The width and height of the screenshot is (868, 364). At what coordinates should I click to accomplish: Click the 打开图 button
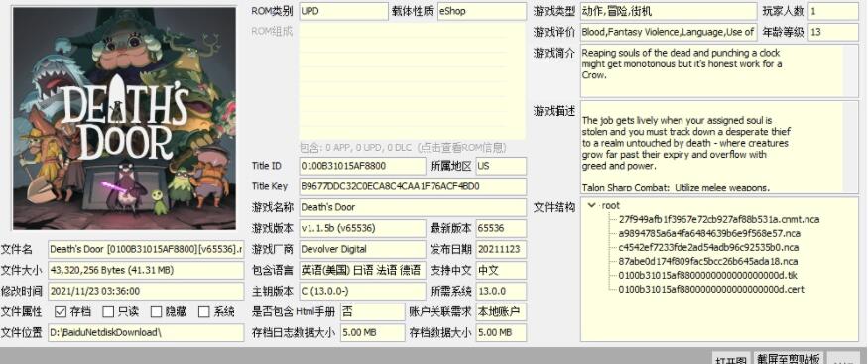[x=732, y=358]
